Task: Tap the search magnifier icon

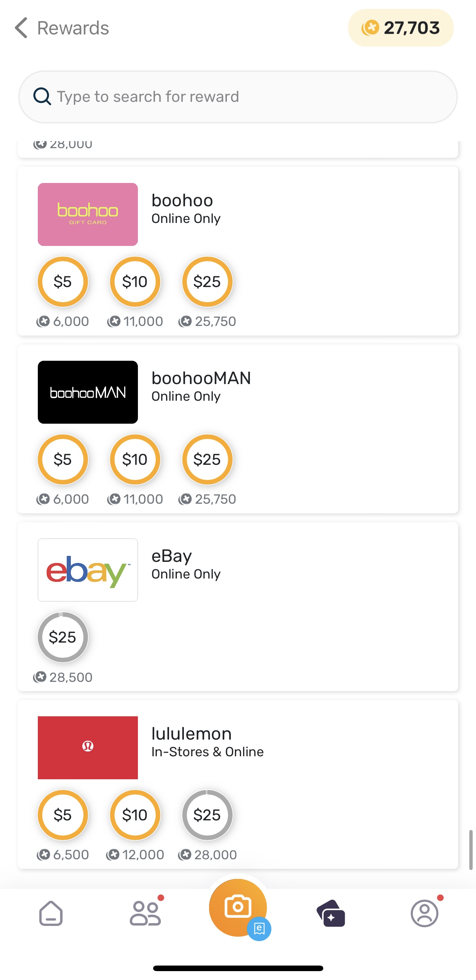Action: click(x=42, y=96)
